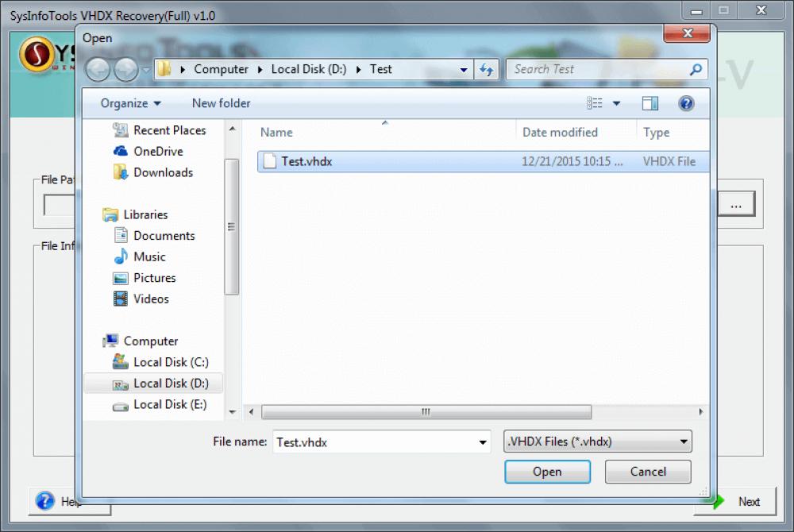Viewport: 794px width, 532px height.
Task: Show the preview pane
Action: pos(649,103)
